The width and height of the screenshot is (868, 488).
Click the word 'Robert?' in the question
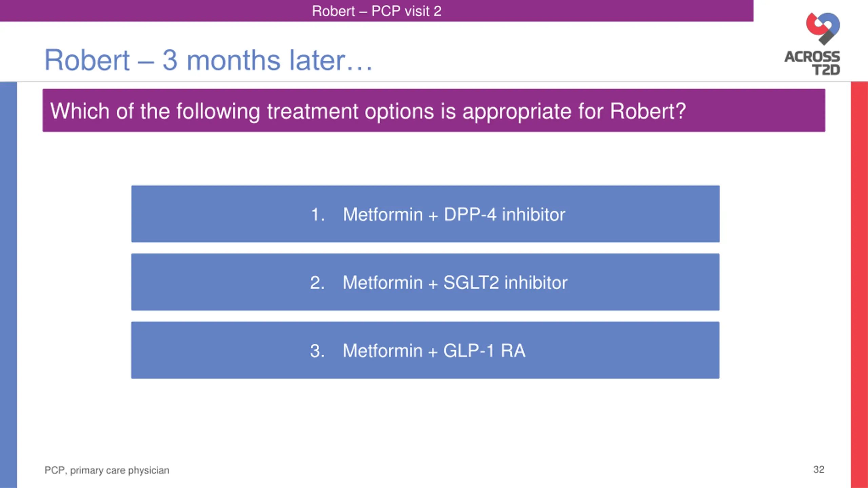648,111
